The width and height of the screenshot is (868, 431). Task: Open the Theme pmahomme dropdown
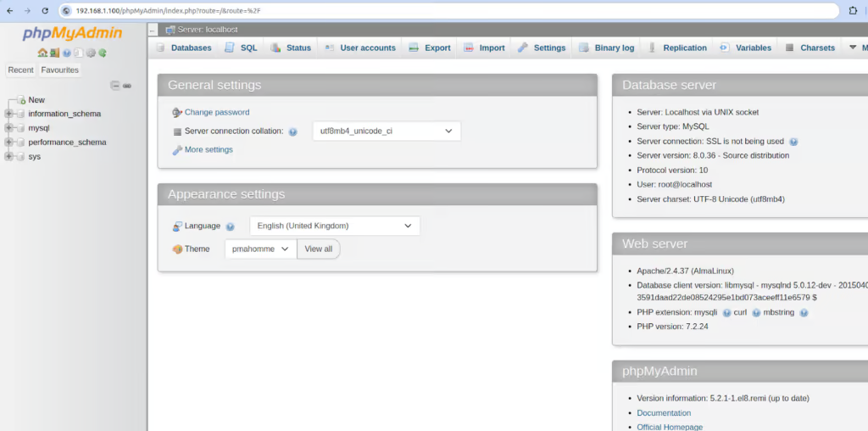pos(260,249)
